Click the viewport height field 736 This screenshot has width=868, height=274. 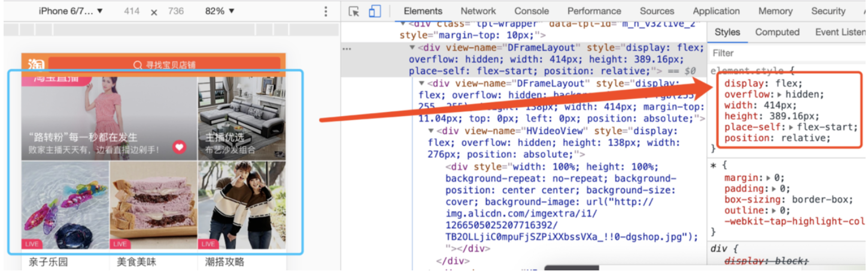point(175,11)
